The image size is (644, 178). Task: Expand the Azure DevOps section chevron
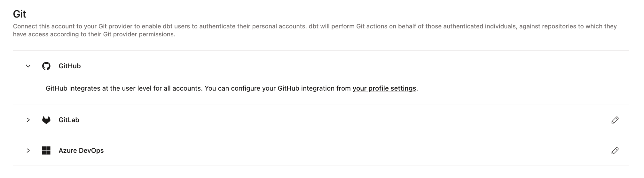[x=28, y=151]
